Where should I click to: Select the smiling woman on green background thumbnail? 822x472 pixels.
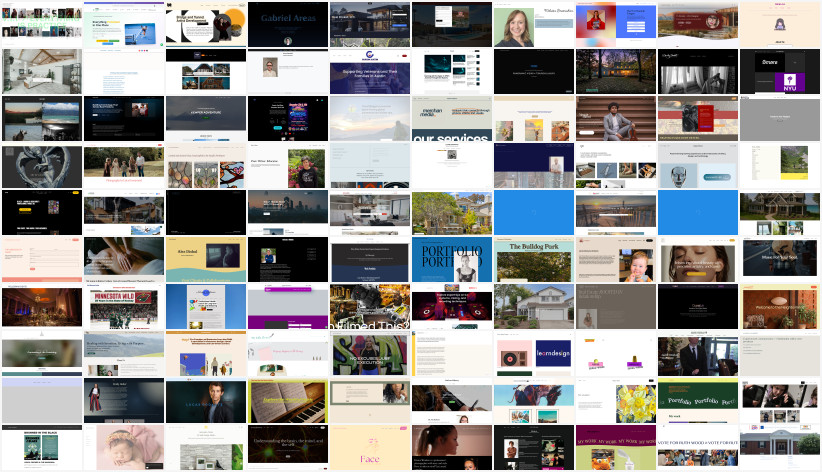[x=534, y=24]
